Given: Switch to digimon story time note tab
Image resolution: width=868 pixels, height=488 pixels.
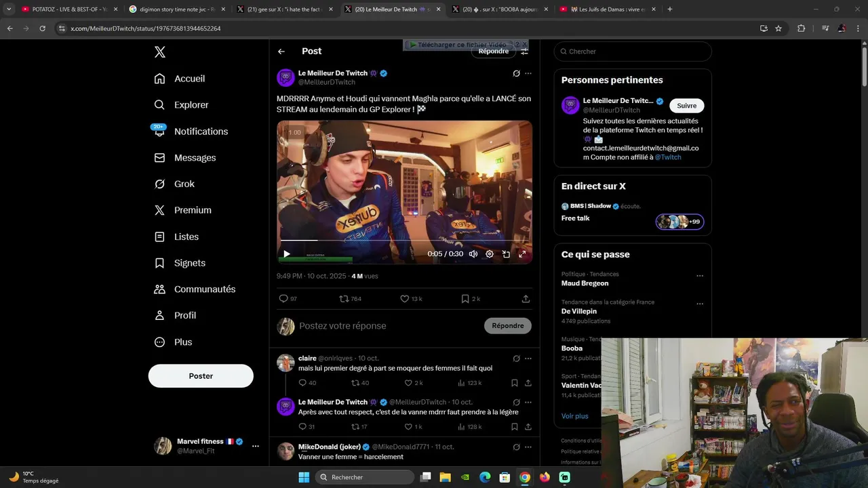Looking at the screenshot, I should [x=176, y=9].
